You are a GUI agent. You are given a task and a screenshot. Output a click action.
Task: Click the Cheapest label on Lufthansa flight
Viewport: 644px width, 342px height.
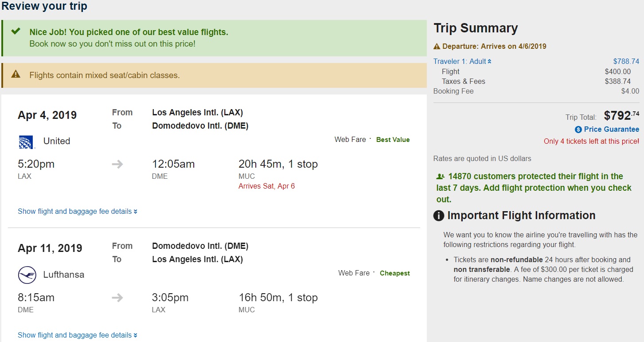[394, 273]
